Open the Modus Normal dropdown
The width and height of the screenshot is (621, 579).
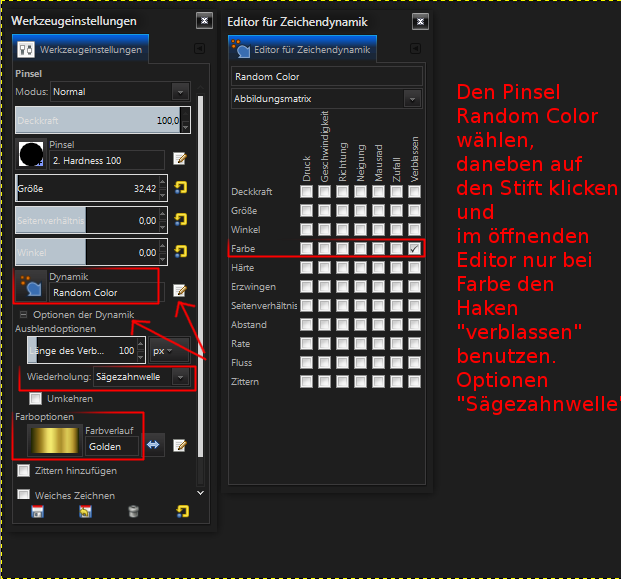pos(120,92)
